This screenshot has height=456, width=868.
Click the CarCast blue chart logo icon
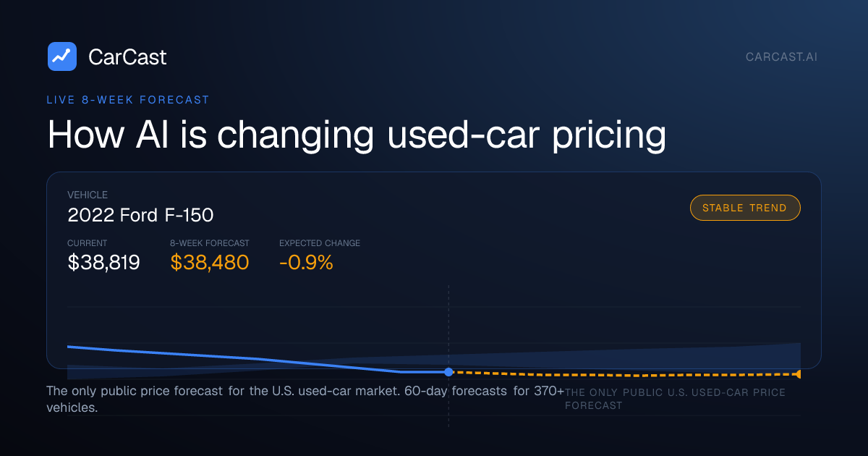62,56
